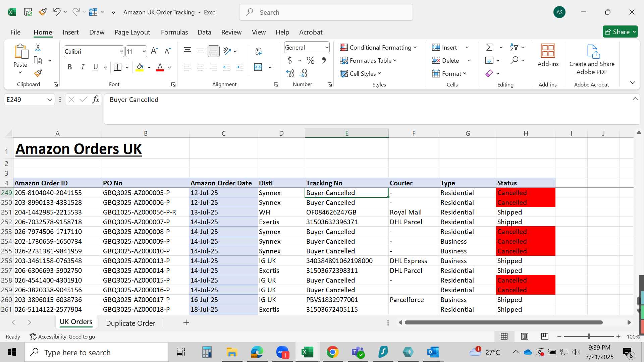Click the Cut scissors icon
The image size is (644, 362).
click(x=38, y=48)
